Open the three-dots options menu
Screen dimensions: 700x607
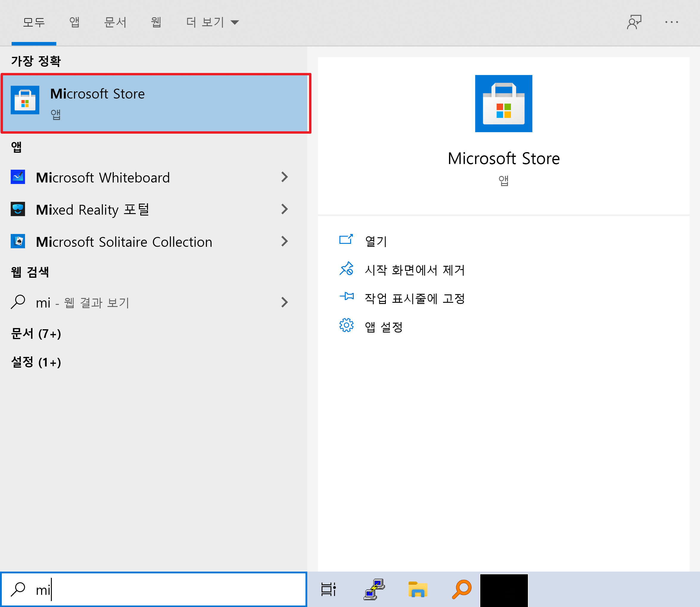click(671, 22)
